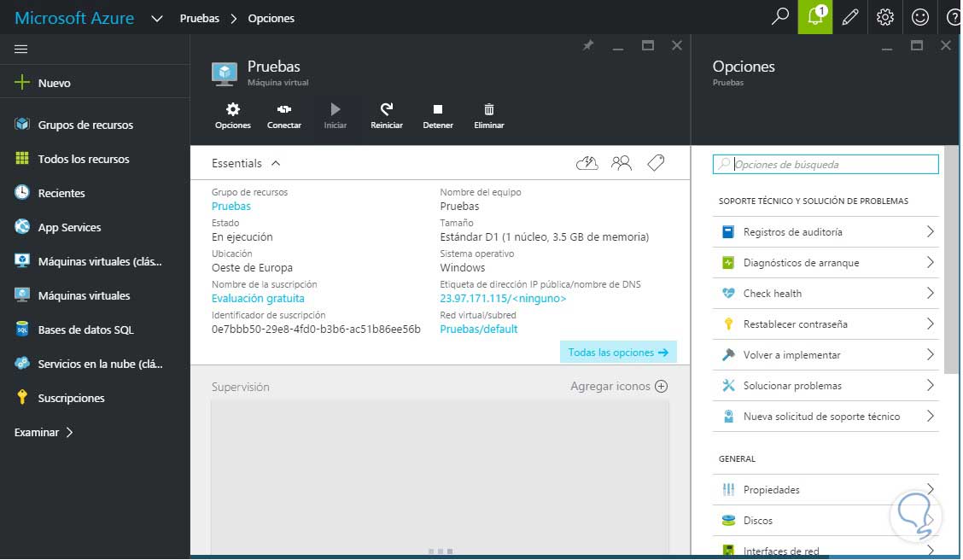Delete the VM with Eliminar
The width and height of the screenshot is (963, 560).
[489, 116]
